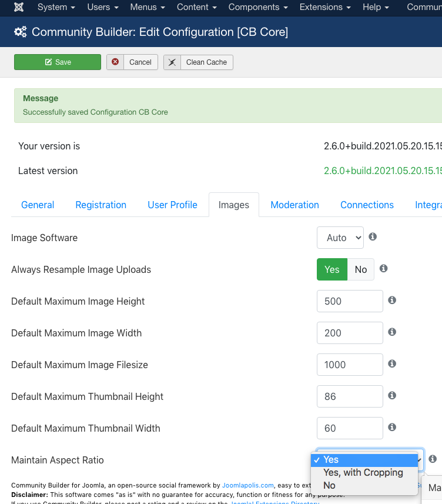
Task: Open the System menu
Action: tap(56, 7)
